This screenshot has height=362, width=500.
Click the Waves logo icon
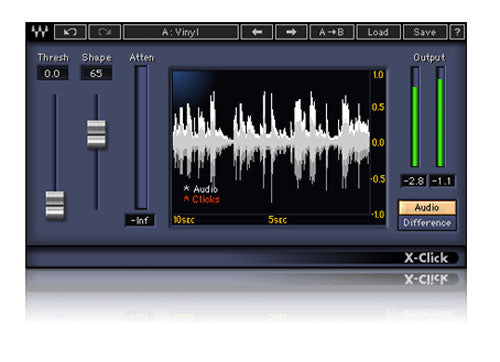point(40,32)
